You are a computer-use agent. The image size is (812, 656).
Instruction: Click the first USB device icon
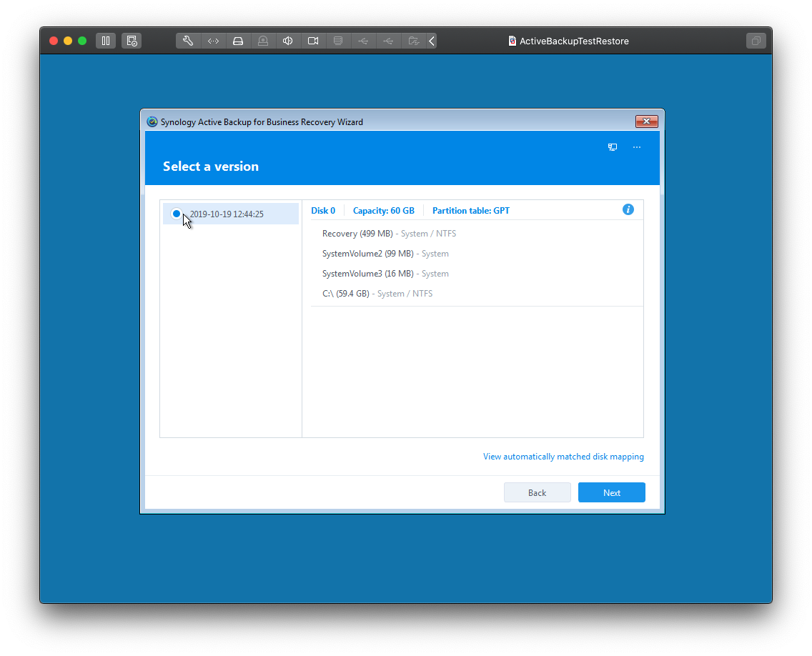click(363, 41)
